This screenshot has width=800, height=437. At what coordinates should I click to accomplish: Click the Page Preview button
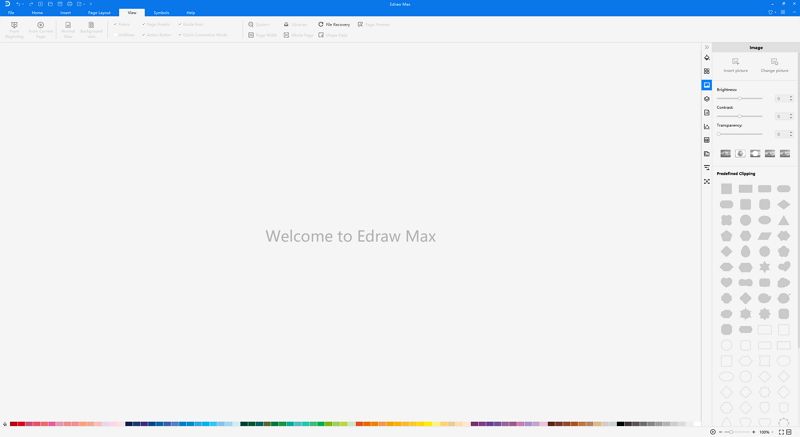coord(374,24)
